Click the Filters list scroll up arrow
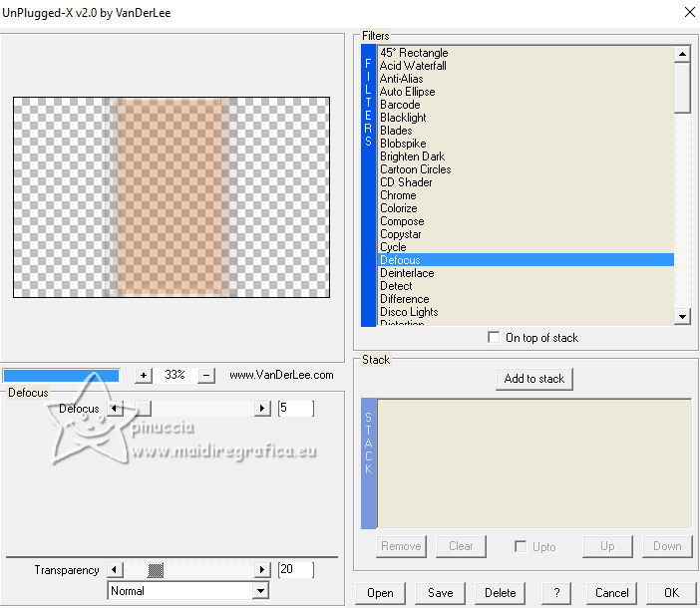The image size is (700, 608). tap(682, 54)
